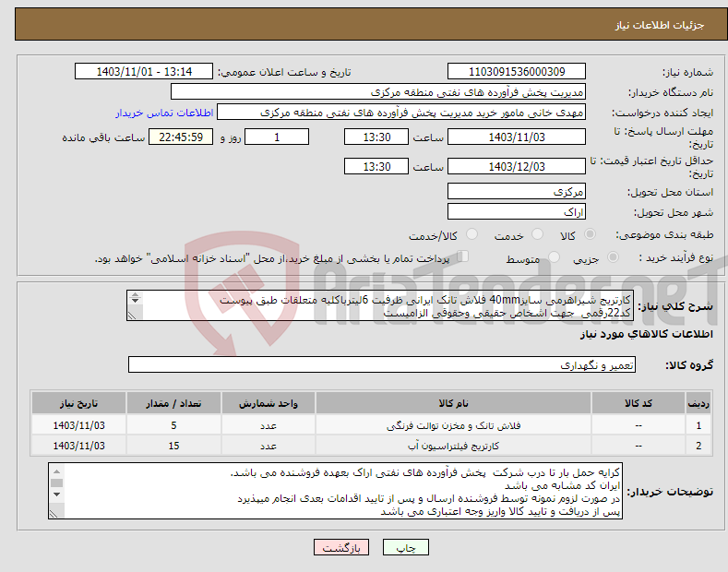
Task: Click quantity 15 in the second row
Action: point(173,446)
